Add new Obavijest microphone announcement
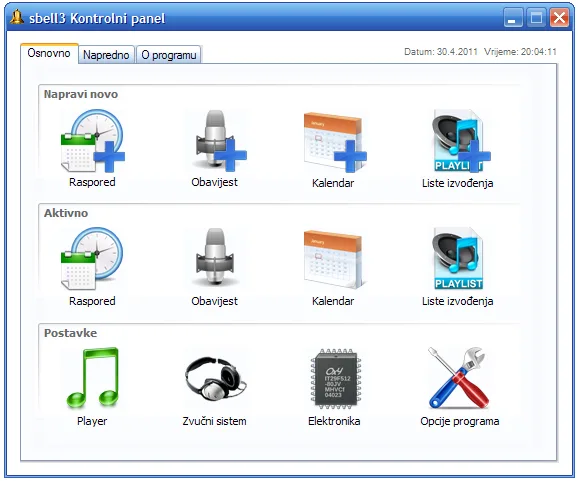 (220, 140)
